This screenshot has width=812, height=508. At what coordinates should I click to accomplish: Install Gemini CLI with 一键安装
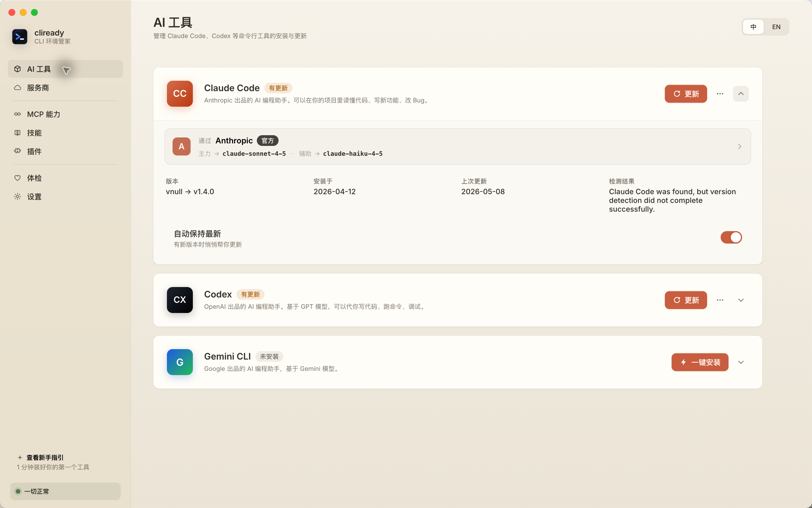click(x=700, y=362)
